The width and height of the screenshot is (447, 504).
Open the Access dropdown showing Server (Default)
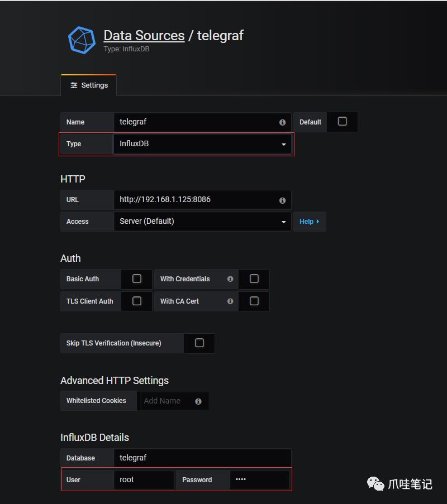[x=202, y=222]
